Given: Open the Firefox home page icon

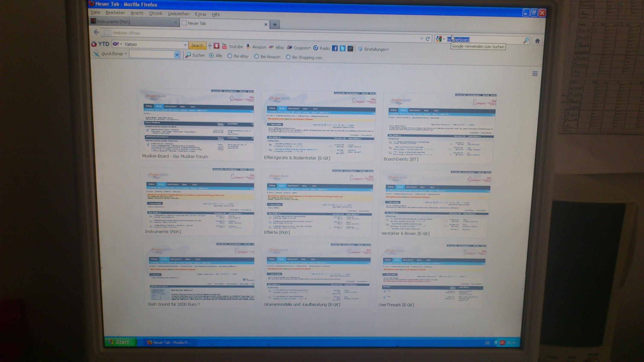Looking at the screenshot, I should [537, 41].
